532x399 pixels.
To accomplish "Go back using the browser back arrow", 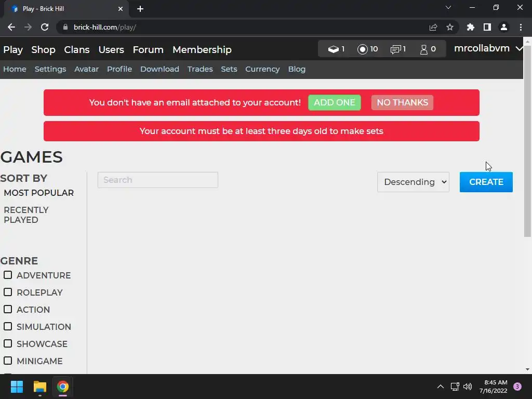I will coord(11,27).
